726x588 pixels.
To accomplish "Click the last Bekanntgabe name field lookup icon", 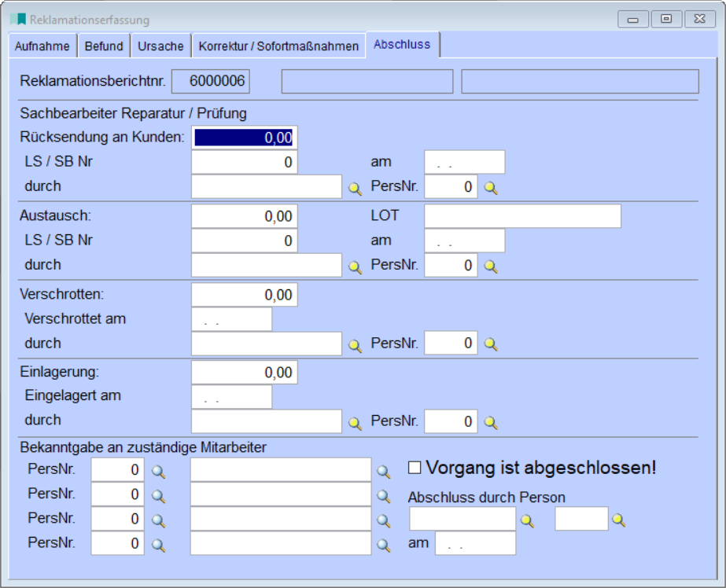I will click(383, 544).
